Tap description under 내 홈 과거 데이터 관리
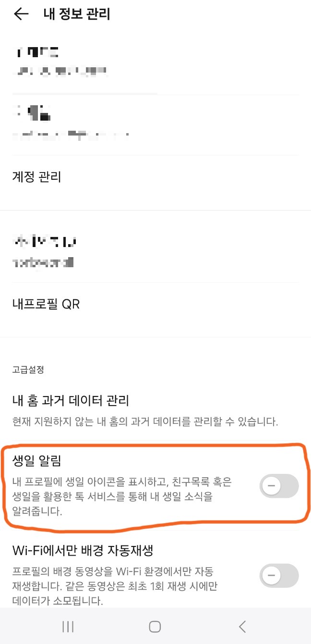 145,423
